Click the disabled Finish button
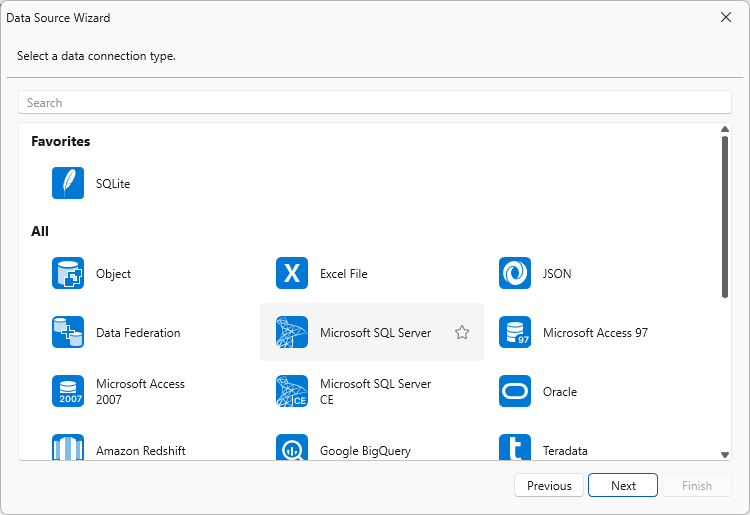 point(697,485)
